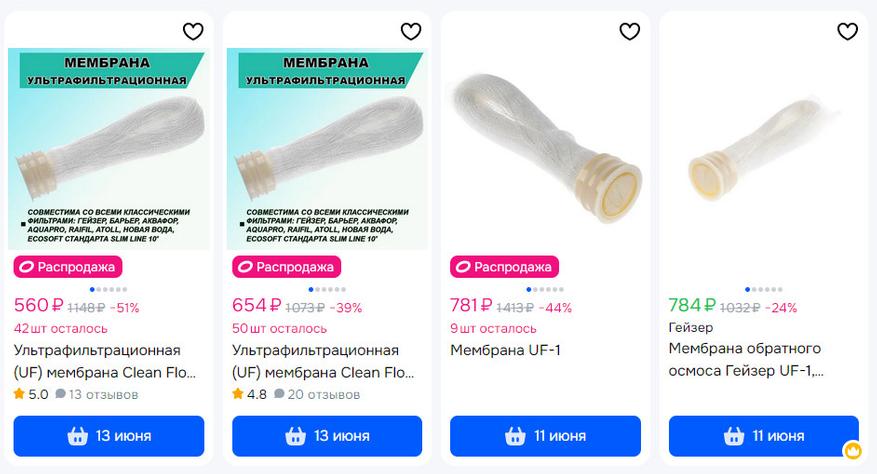Favorite the 654 ₽ membrane with heart icon

coord(411,32)
